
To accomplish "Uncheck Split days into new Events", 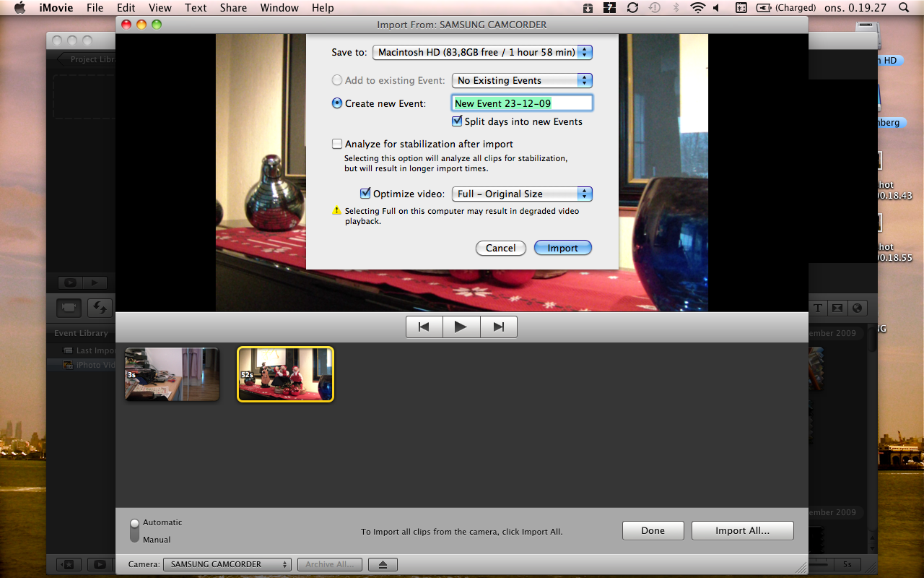I will pos(457,121).
